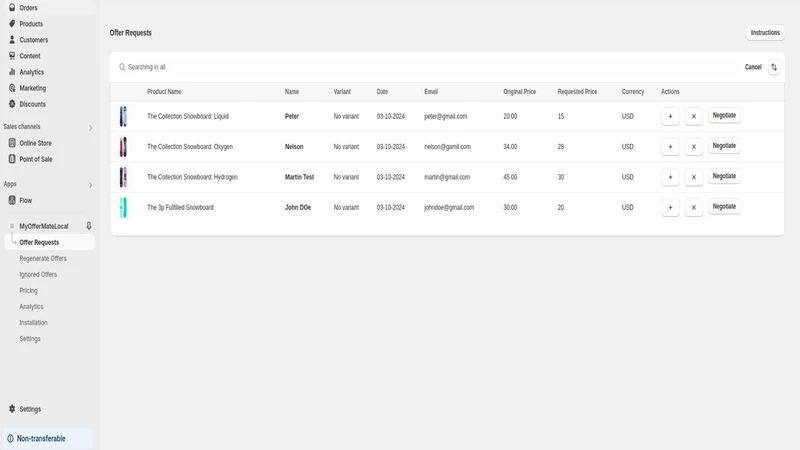Click the Products tag icon
The image size is (800, 450).
click(x=12, y=23)
